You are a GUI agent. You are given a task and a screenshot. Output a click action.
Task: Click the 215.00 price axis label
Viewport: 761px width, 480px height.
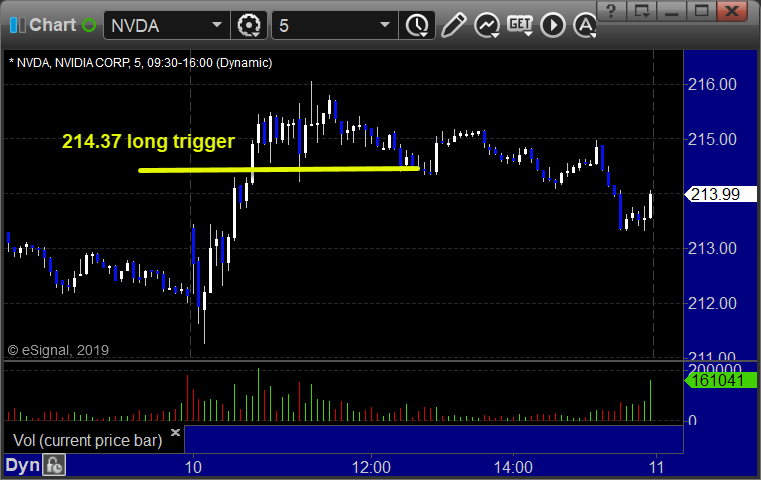[712, 140]
